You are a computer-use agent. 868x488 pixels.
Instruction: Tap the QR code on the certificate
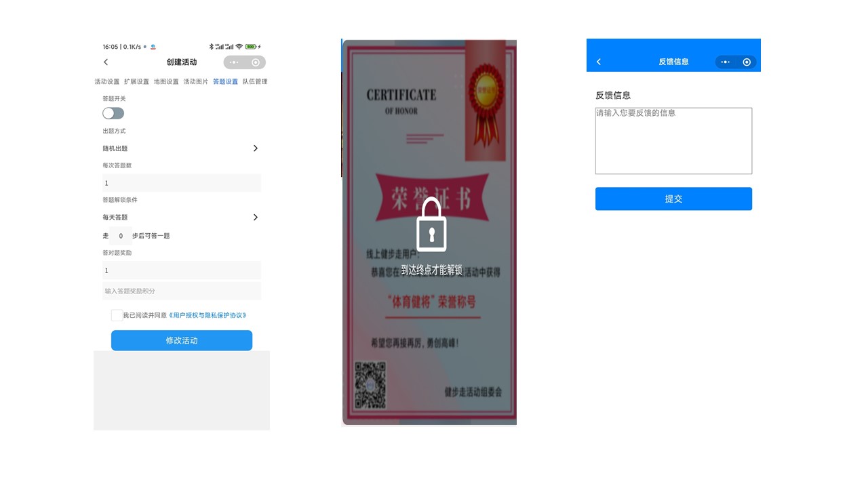pos(370,385)
